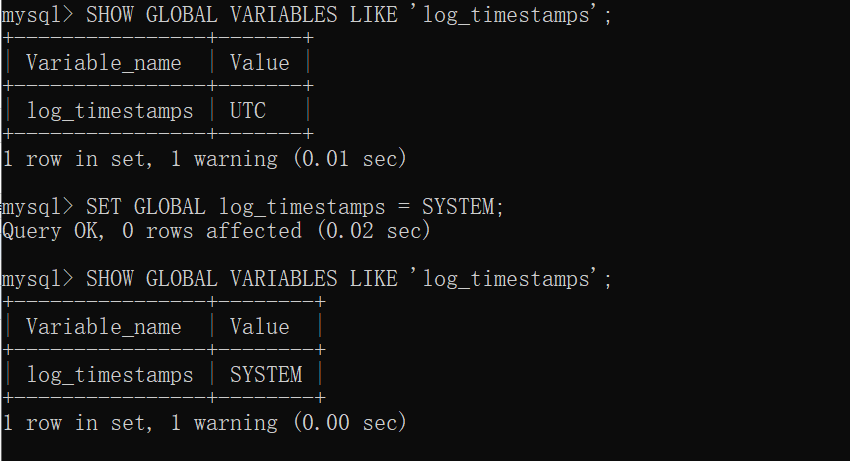The height and width of the screenshot is (461, 850).
Task: Click the 'Query OK, 0 rows affected' message
Action: [152, 231]
